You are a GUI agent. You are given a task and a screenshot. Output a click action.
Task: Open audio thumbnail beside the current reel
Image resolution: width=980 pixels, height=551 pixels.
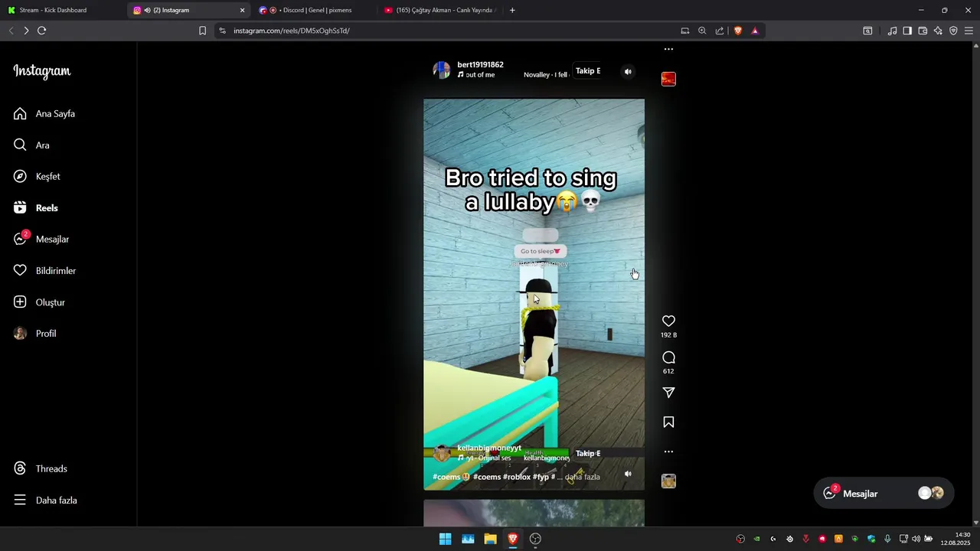[668, 481]
